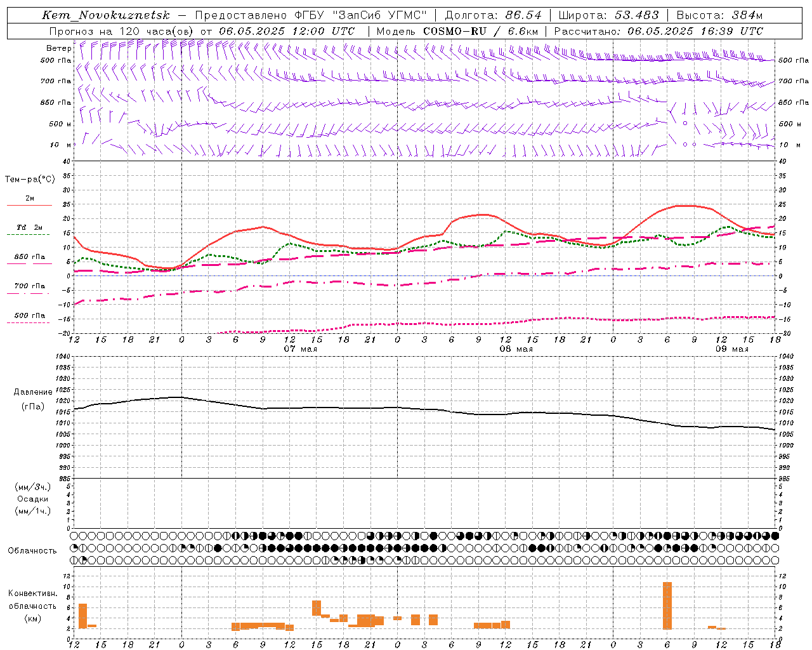Click the 'Высота: 384м' header entry

(x=719, y=15)
